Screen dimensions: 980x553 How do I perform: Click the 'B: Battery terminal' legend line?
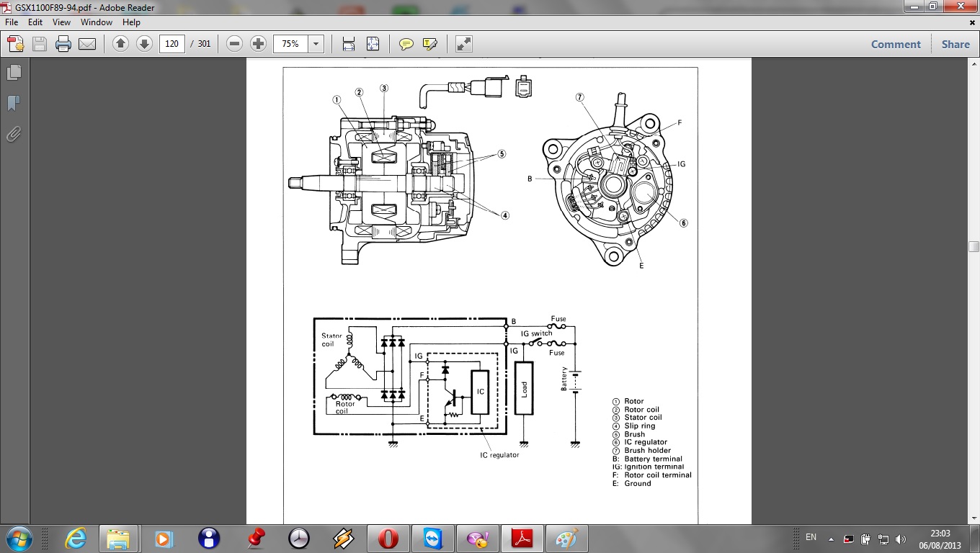point(647,459)
